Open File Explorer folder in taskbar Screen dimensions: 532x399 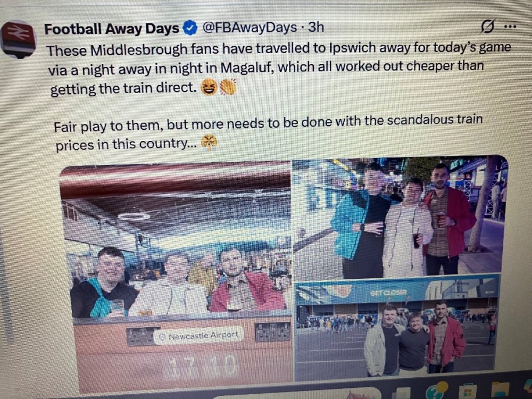click(501, 391)
